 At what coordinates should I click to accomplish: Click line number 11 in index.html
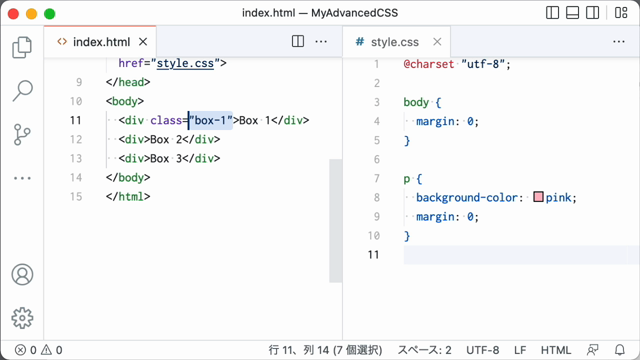(76, 120)
